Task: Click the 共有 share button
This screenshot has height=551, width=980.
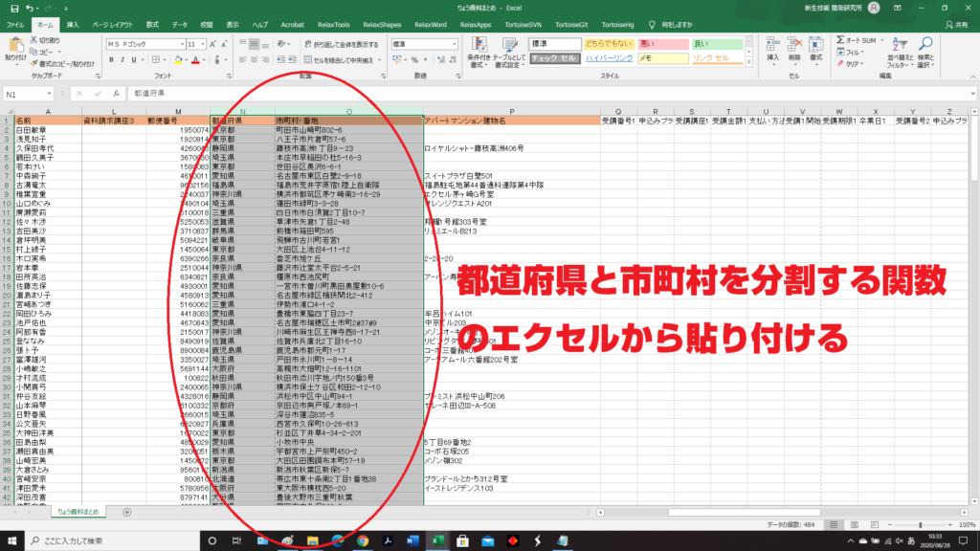Action: point(957,23)
